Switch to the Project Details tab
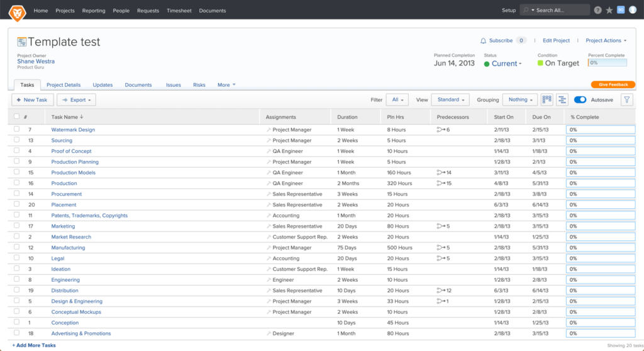The image size is (644, 351). pyautogui.click(x=64, y=85)
